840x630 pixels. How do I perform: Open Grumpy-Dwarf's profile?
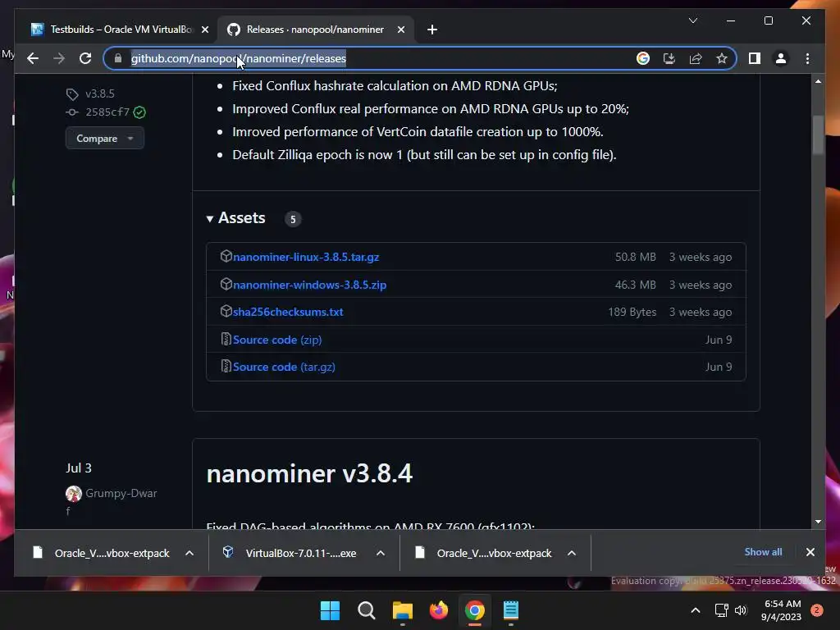[x=121, y=493]
